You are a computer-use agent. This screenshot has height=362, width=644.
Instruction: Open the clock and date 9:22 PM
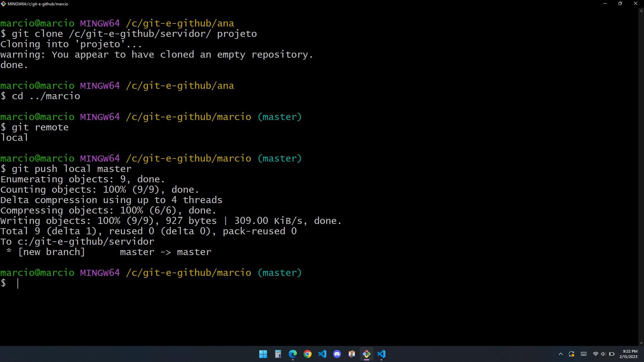pos(628,354)
